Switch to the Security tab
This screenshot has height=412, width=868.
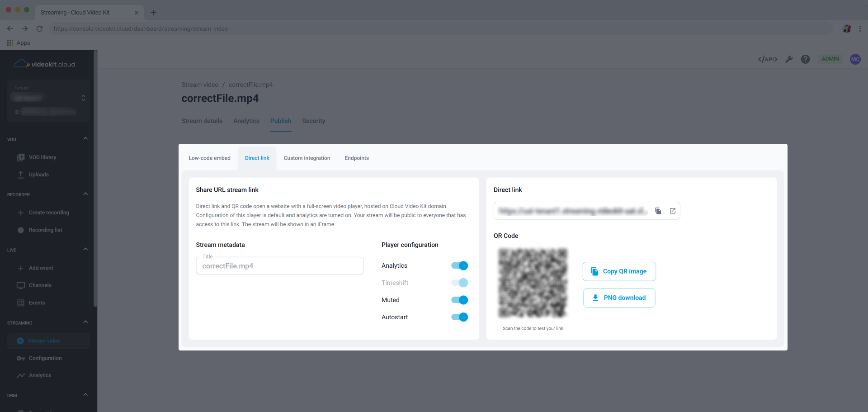point(314,121)
